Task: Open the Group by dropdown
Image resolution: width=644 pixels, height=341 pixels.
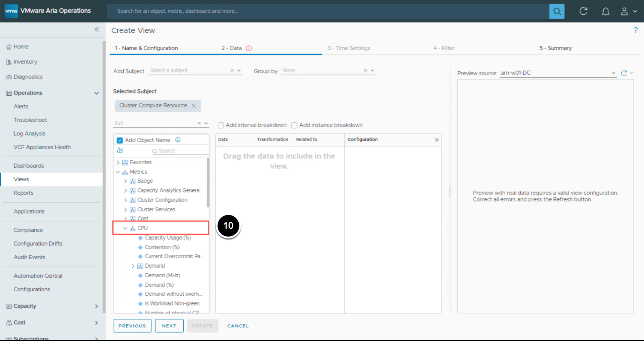Action: tap(372, 70)
